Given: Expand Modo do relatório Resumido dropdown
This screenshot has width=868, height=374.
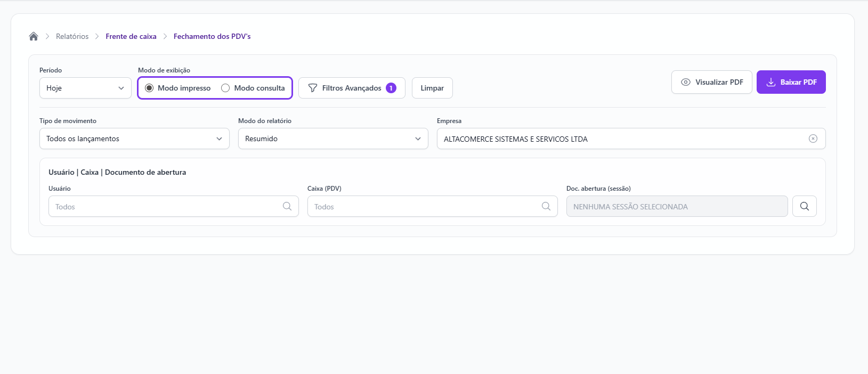Looking at the screenshot, I should 333,139.
